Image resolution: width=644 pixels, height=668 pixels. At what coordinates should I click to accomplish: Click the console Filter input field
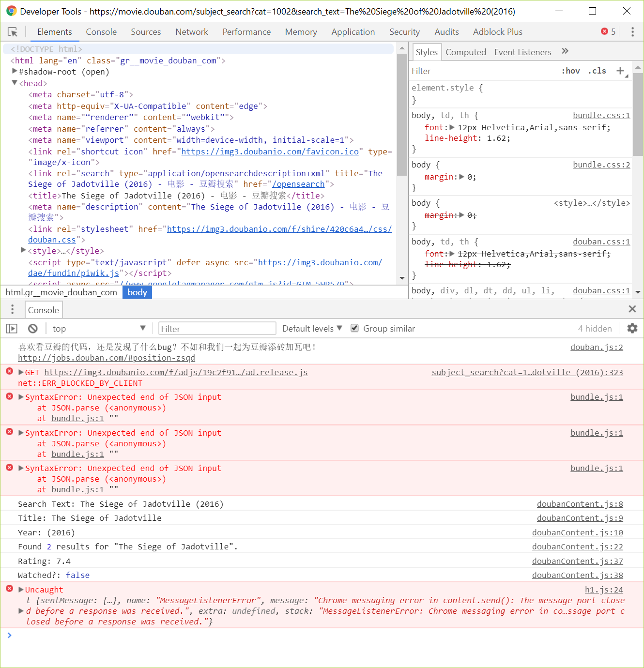217,329
